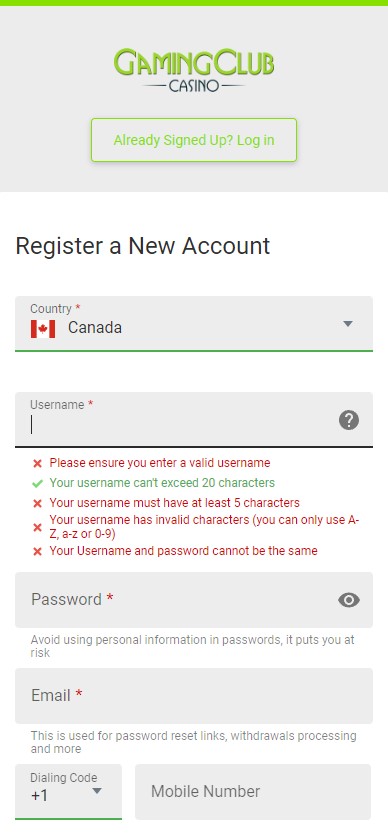The height and width of the screenshot is (835, 388).
Task: Click into the Password field
Action: pos(194,600)
